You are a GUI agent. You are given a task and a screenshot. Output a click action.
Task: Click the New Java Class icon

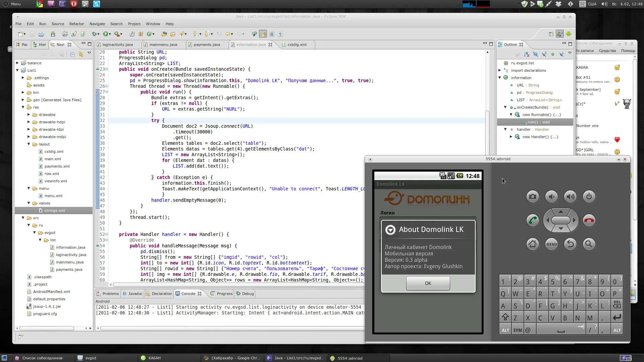(149, 34)
